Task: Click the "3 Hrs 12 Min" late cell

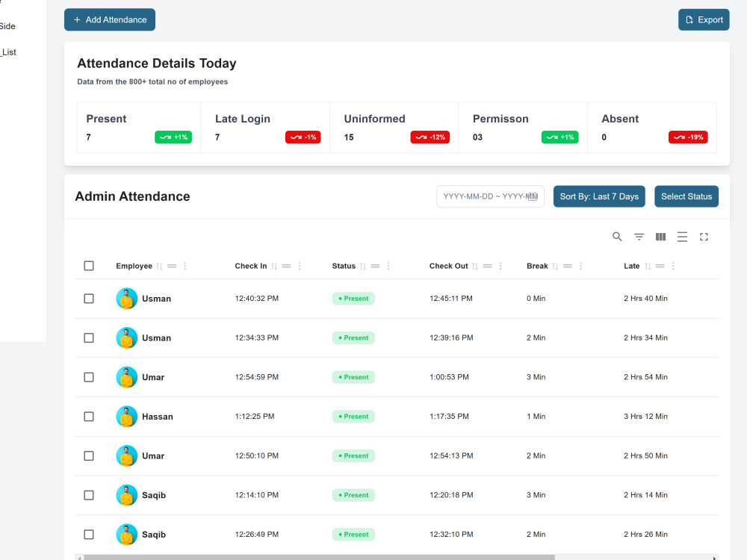Action: coord(645,417)
